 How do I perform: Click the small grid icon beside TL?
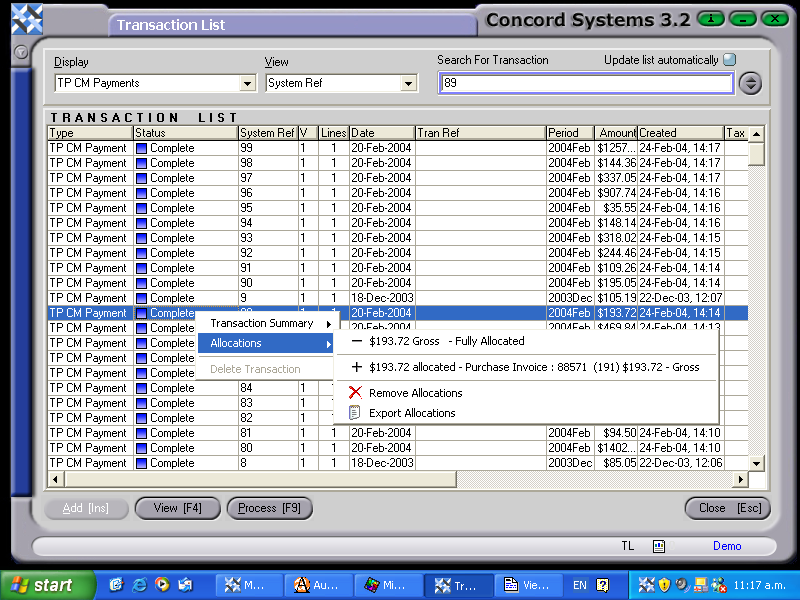(657, 546)
